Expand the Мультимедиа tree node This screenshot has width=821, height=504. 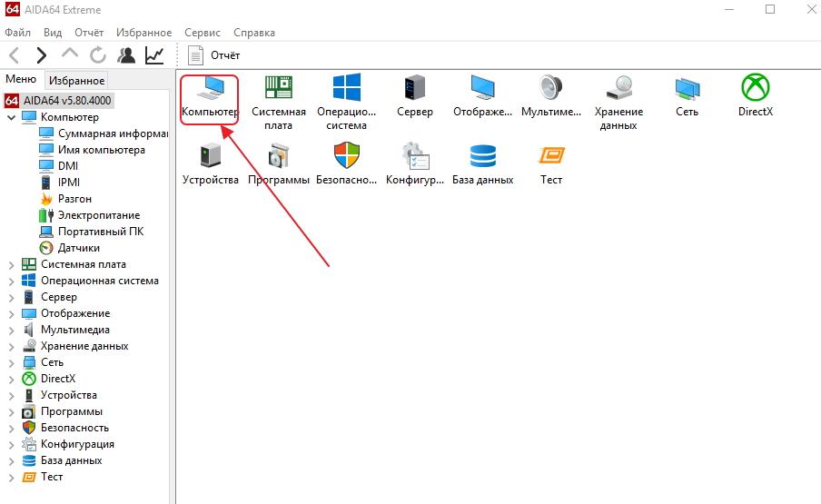pos(12,331)
